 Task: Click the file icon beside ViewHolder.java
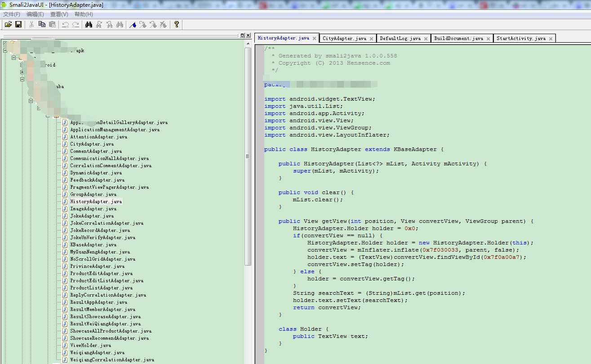pos(65,345)
